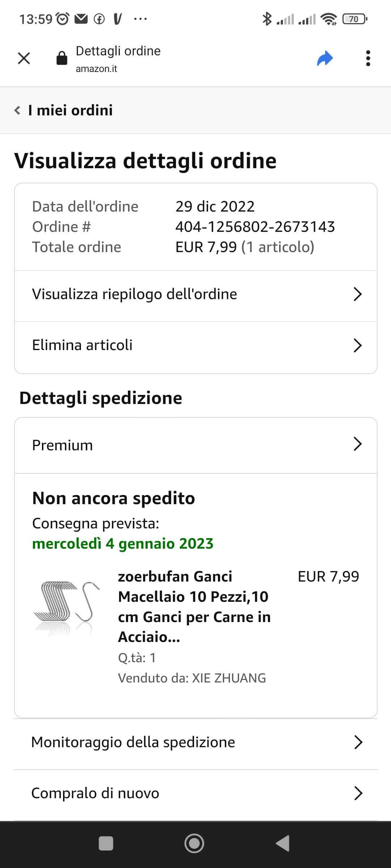Tap the seller name XIE ZHUANG

coord(229,678)
